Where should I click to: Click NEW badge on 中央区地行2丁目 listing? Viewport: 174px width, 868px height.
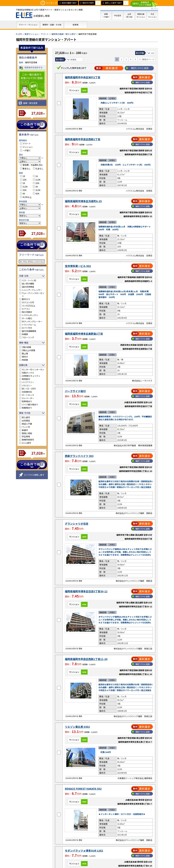84,90
